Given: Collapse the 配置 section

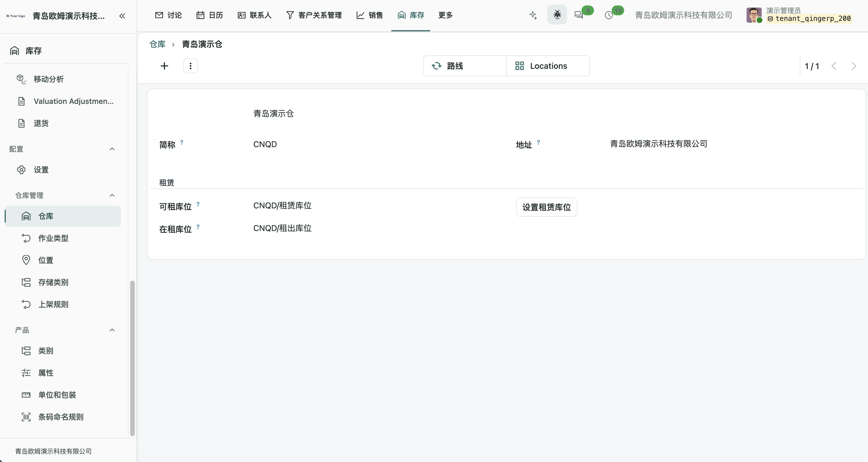Looking at the screenshot, I should pos(112,149).
